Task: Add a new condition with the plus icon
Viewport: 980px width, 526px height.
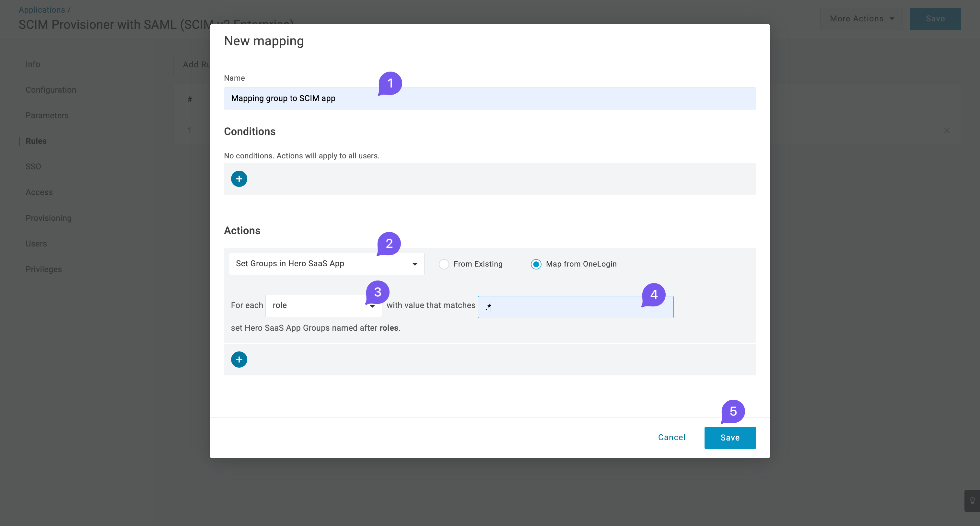Action: click(239, 178)
